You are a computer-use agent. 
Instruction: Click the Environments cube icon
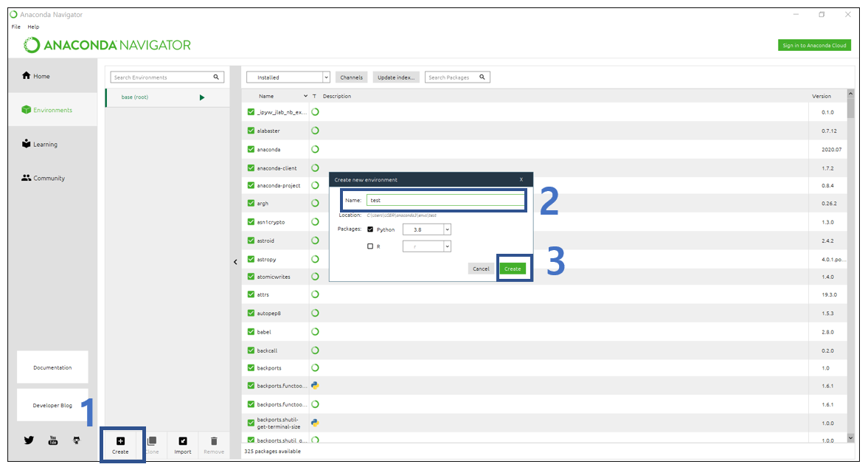[x=26, y=110]
